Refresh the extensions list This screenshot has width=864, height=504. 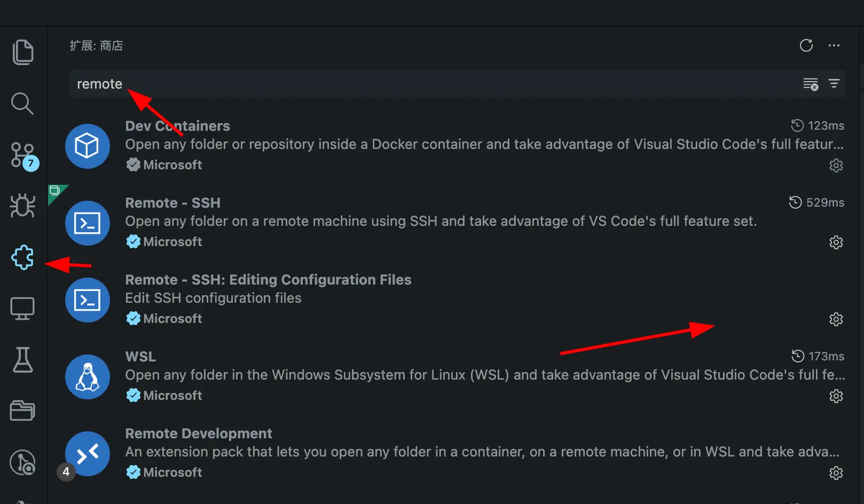[806, 46]
